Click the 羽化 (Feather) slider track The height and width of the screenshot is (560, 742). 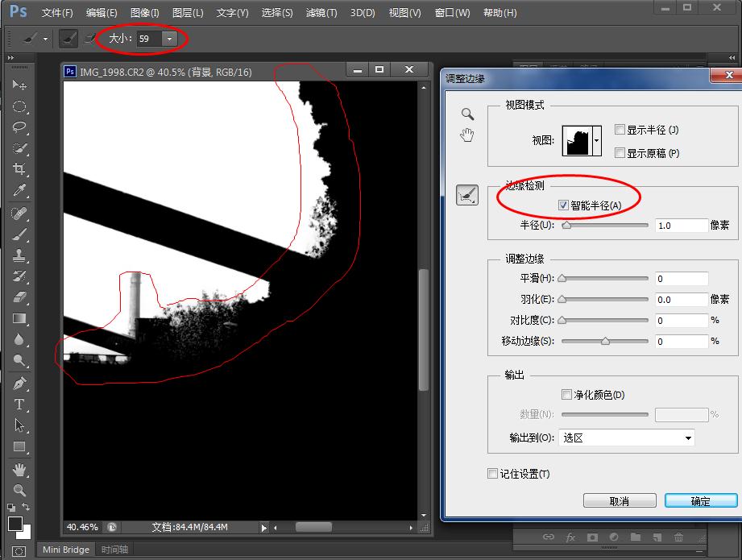(605, 300)
